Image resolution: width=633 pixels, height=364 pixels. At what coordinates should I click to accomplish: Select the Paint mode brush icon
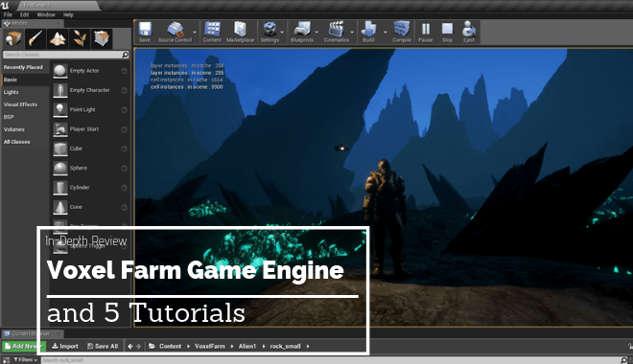(x=35, y=38)
